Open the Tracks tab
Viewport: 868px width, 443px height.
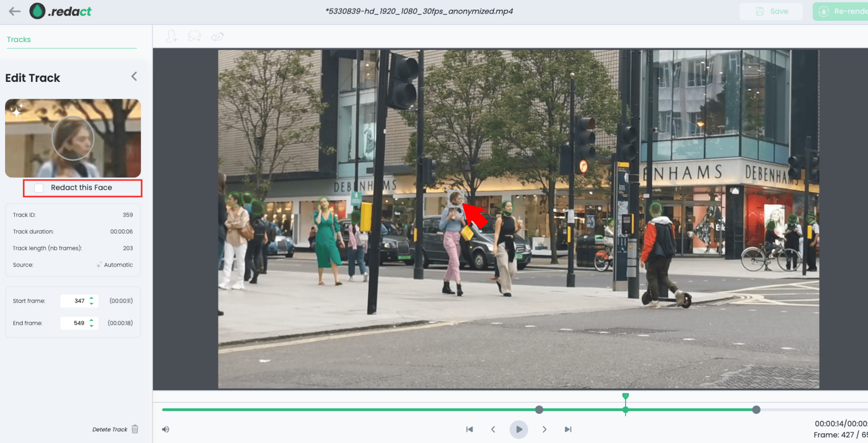19,39
